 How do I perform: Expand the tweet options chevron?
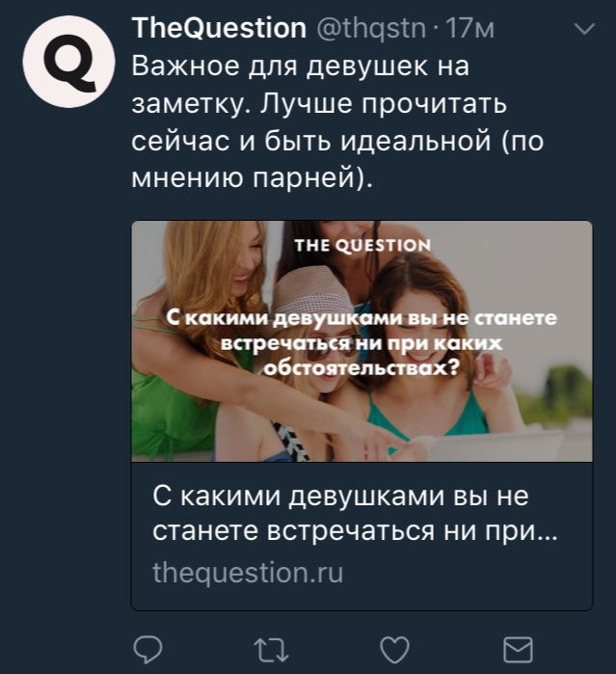(x=584, y=29)
